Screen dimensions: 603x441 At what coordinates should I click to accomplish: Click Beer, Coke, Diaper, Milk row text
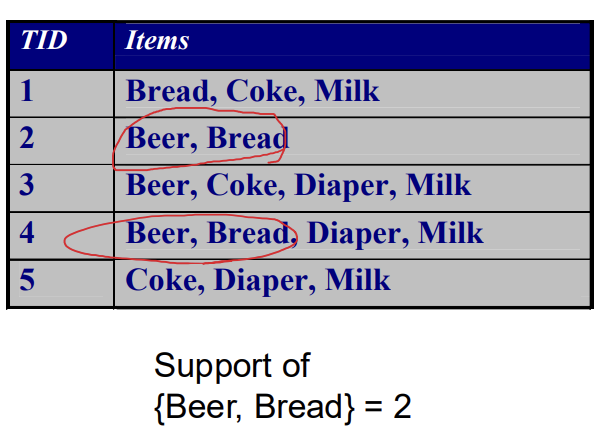point(298,186)
